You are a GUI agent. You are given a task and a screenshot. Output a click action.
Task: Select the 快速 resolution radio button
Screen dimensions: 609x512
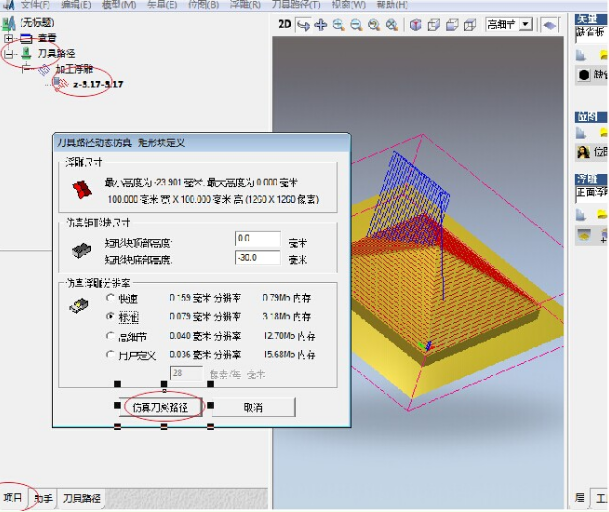pyautogui.click(x=111, y=298)
